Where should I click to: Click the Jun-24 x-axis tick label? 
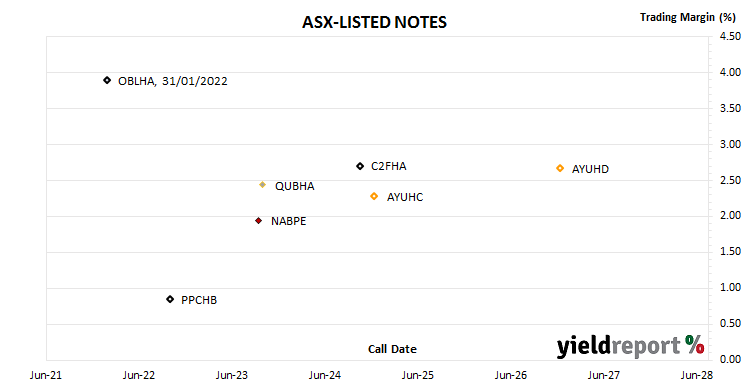click(x=325, y=375)
